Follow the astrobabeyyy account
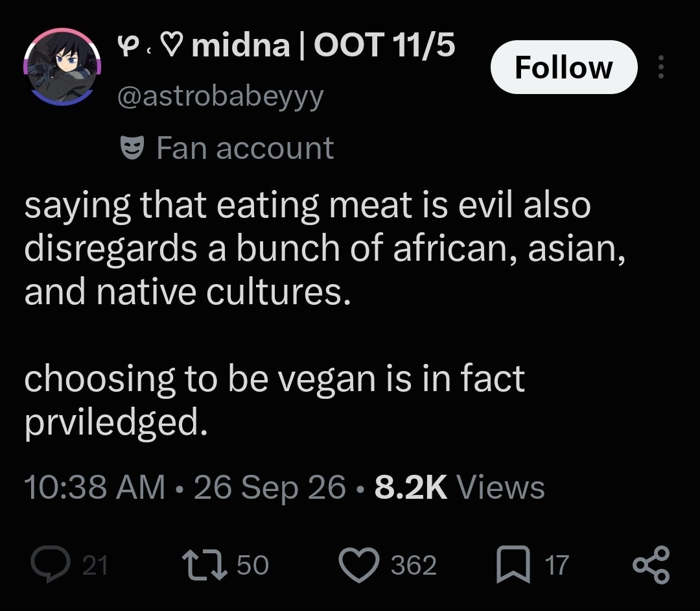Image resolution: width=700 pixels, height=611 pixels. [564, 67]
